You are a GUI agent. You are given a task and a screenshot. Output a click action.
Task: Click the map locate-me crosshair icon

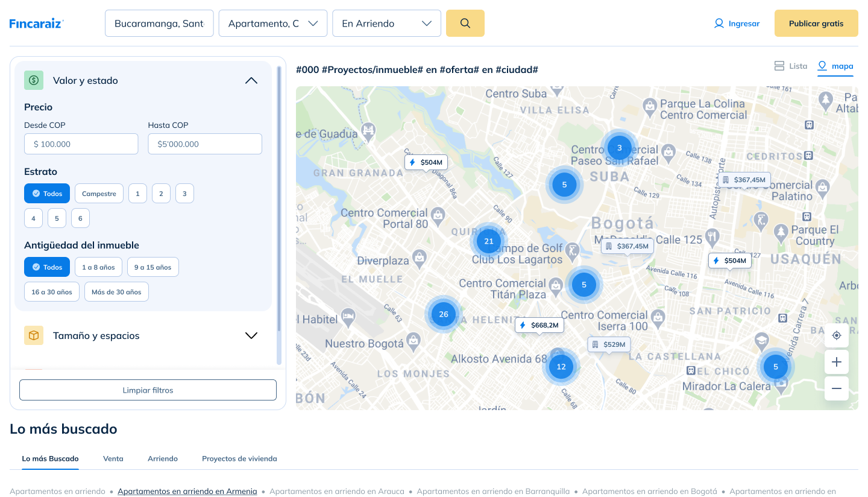click(836, 335)
